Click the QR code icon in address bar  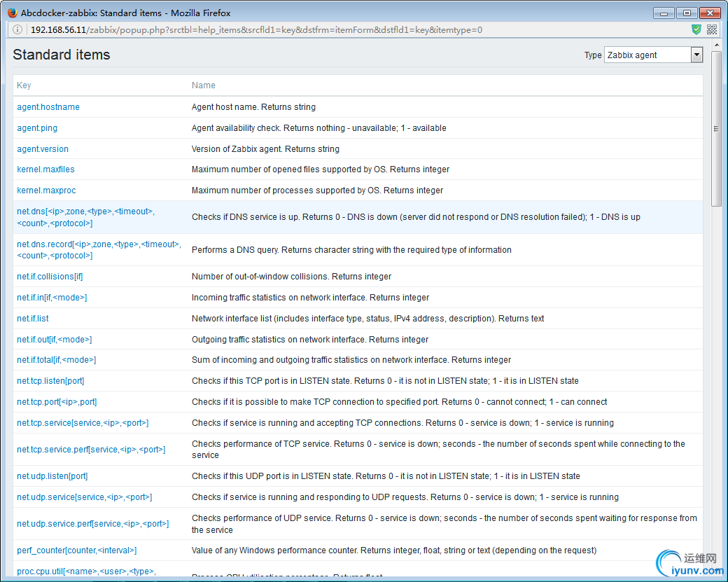point(712,29)
